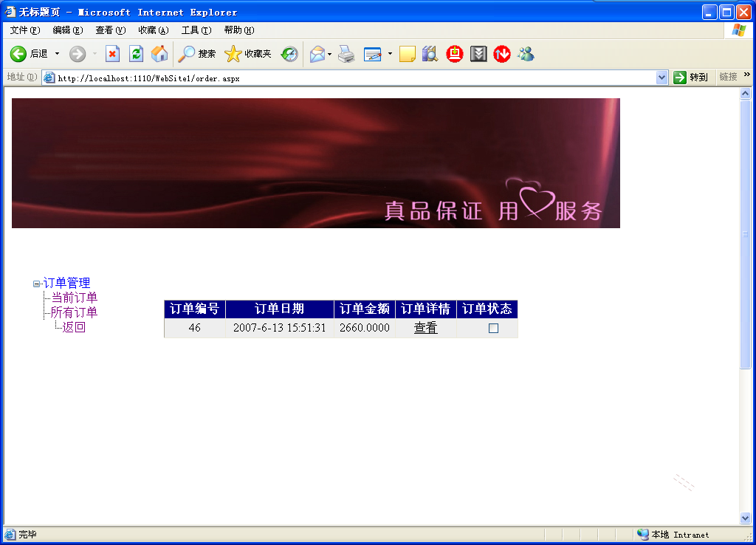Click the Print icon
Image resolution: width=756 pixels, height=545 pixels.
click(x=346, y=53)
